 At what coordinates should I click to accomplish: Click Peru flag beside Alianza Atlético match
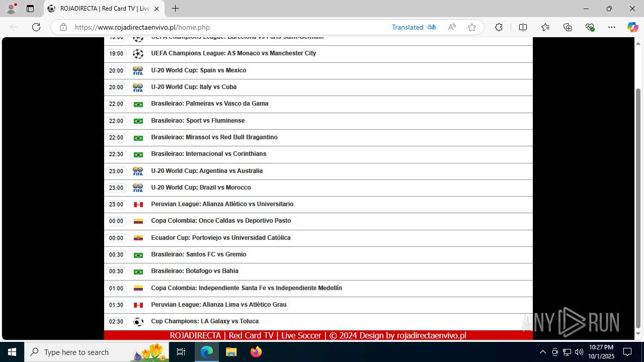pos(138,205)
